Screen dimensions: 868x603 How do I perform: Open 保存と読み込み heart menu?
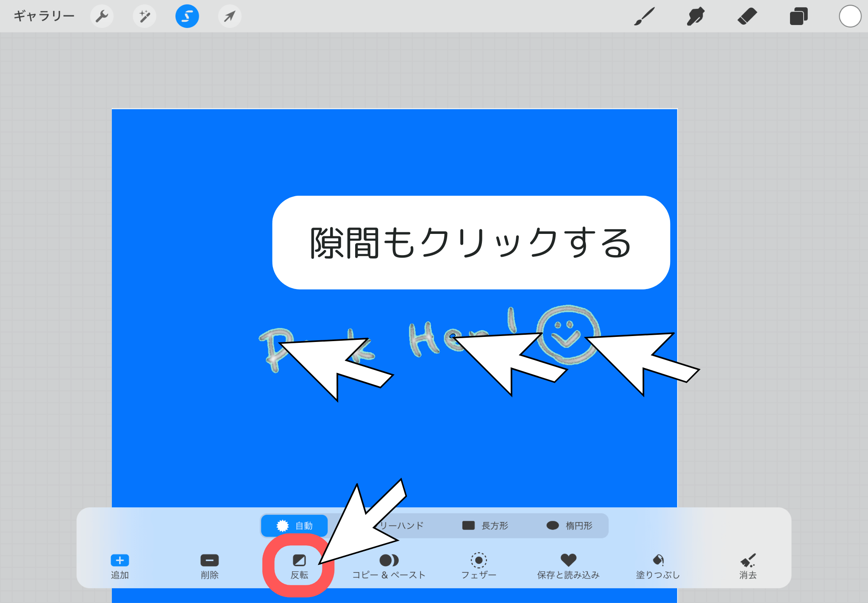(568, 566)
